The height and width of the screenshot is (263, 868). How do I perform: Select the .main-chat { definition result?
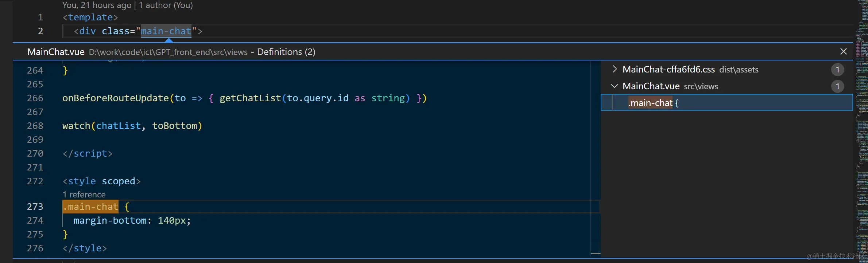point(653,103)
